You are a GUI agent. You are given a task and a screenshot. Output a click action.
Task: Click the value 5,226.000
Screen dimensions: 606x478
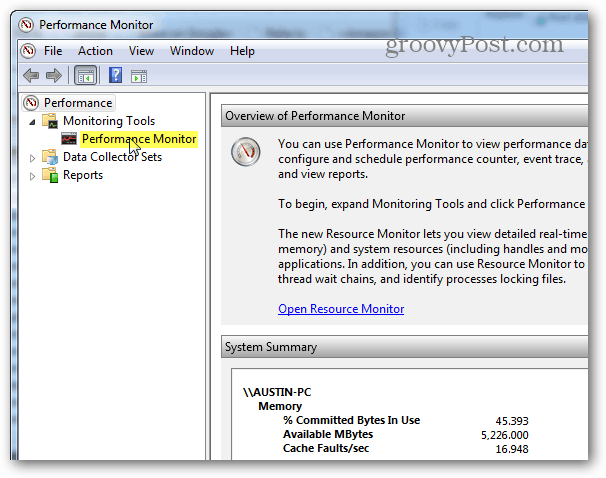point(504,435)
